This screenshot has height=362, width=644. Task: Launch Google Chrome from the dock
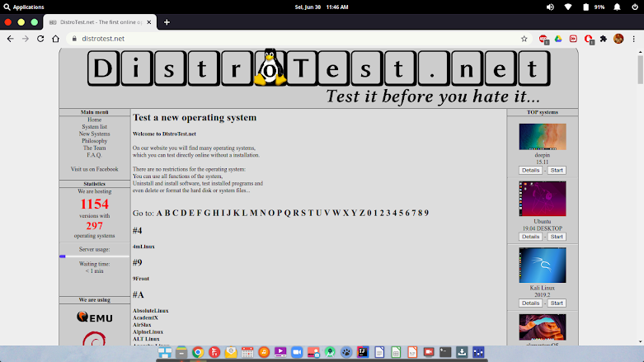[x=198, y=352]
